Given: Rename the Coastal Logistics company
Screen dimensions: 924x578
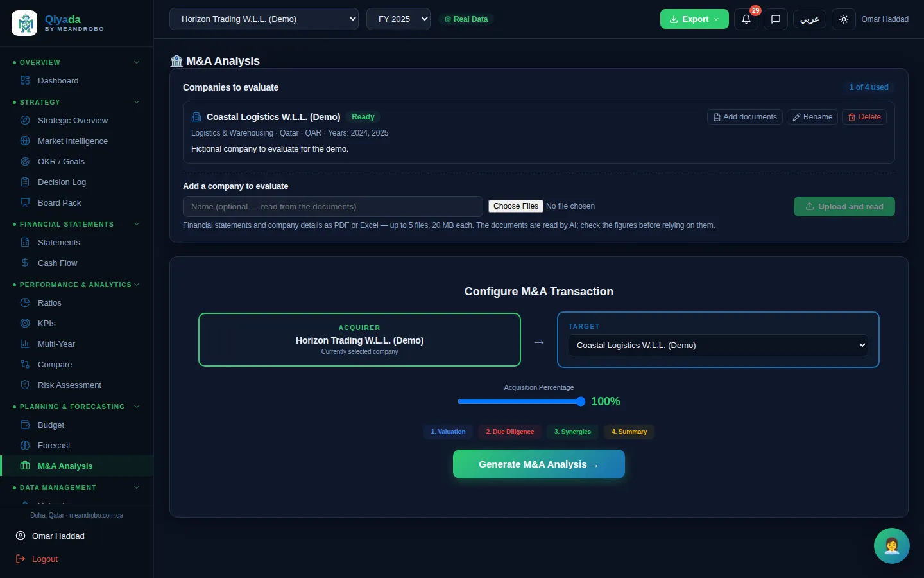Looking at the screenshot, I should point(812,117).
